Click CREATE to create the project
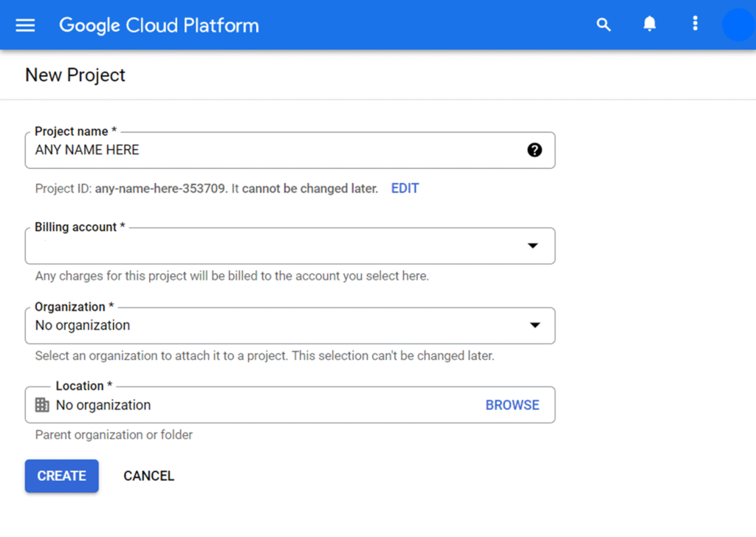The height and width of the screenshot is (537, 756). tap(61, 476)
